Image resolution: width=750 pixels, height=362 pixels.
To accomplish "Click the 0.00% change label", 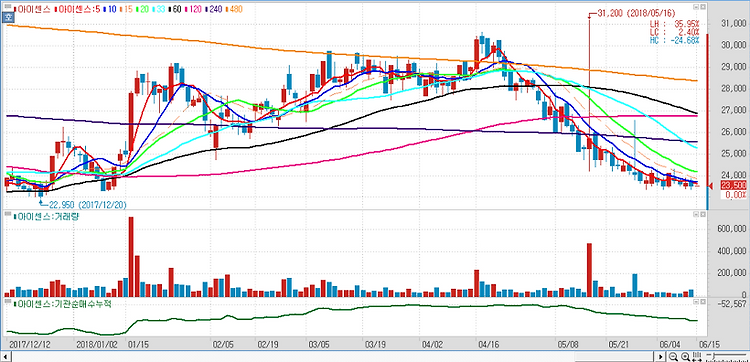I will pos(735,195).
